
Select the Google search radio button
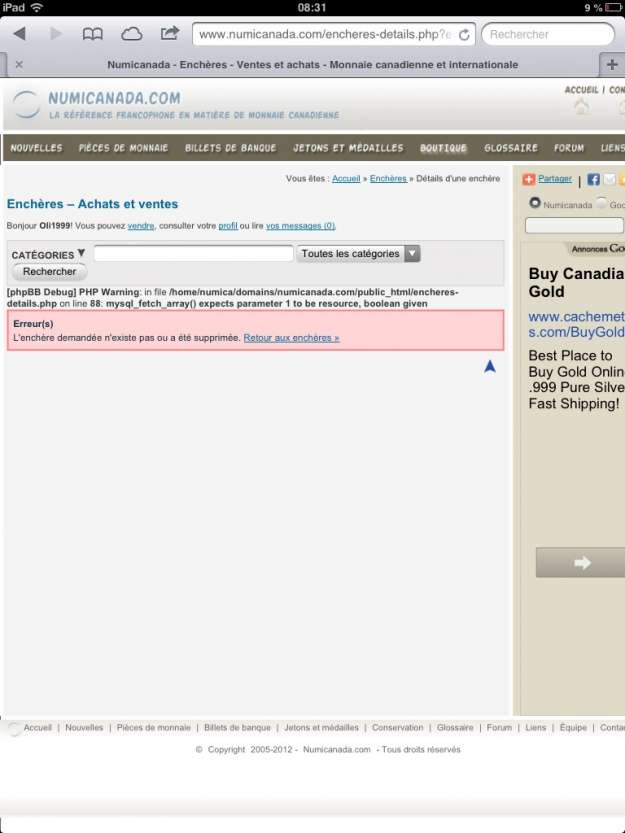(601, 203)
